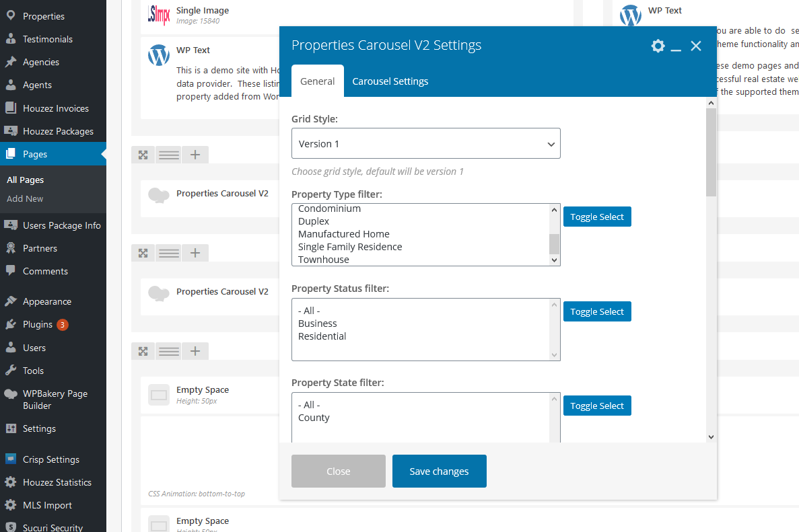Click the Houzez Packages icon

[x=11, y=131]
